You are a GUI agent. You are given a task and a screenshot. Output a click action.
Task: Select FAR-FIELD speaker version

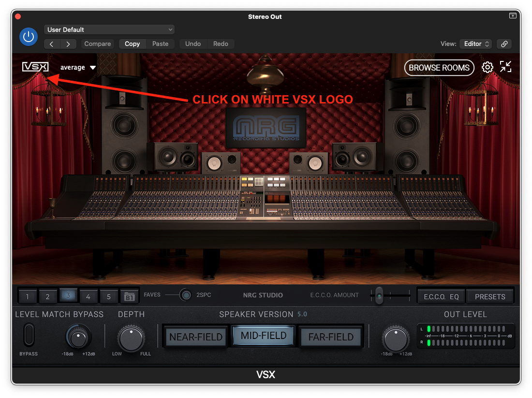click(x=331, y=337)
